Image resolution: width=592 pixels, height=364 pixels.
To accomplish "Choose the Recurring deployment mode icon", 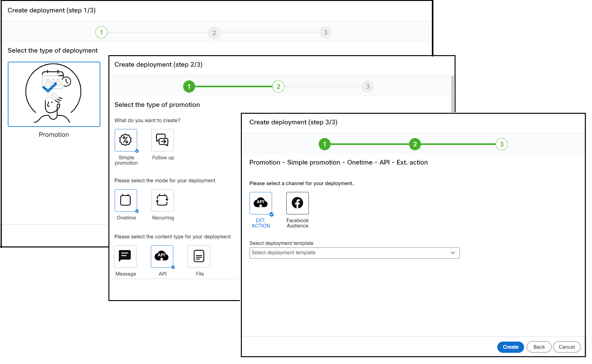I will point(162,200).
